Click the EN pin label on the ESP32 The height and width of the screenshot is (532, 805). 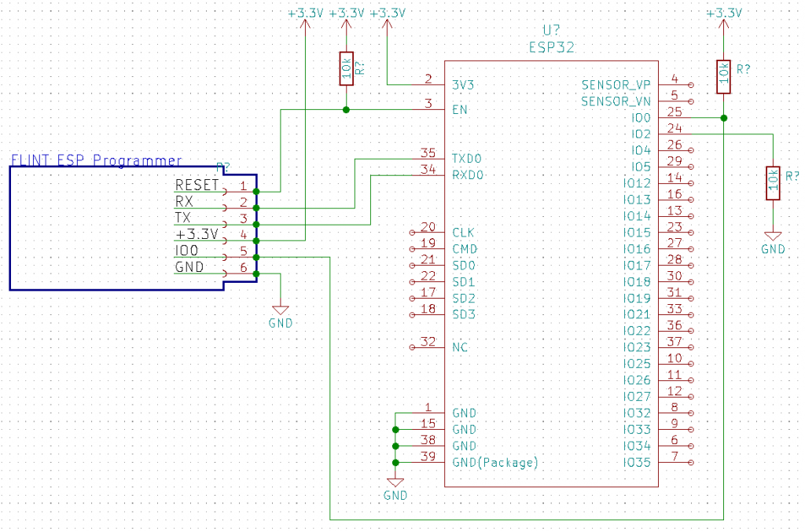(460, 110)
